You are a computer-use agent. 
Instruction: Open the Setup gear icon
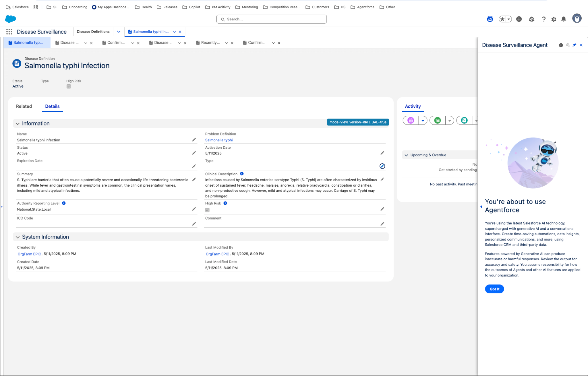click(554, 19)
